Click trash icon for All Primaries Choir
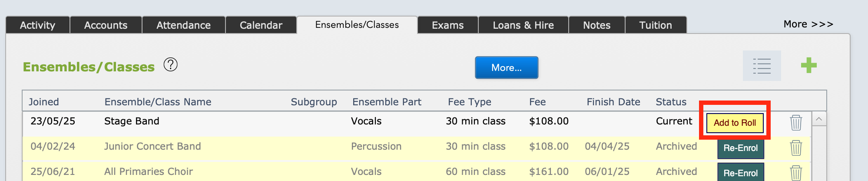The image size is (868, 181). point(796,173)
